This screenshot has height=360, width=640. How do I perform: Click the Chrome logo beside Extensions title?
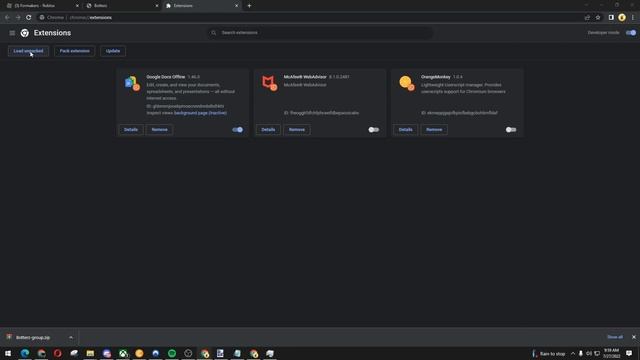pos(24,33)
